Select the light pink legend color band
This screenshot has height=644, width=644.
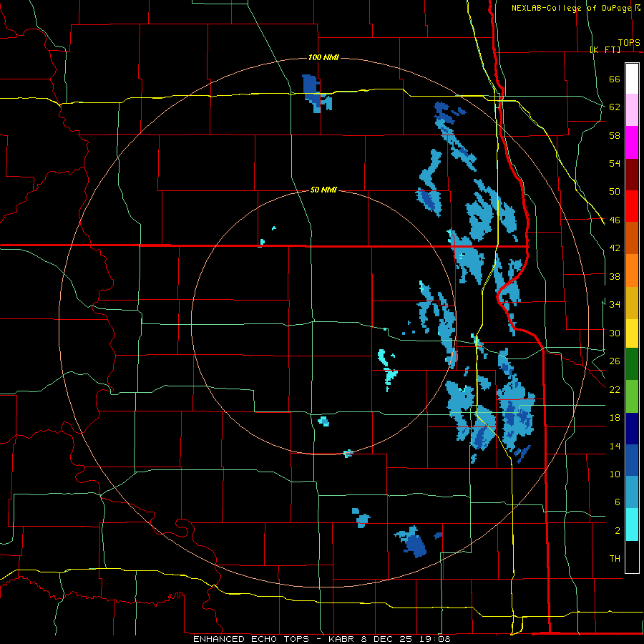(x=632, y=110)
